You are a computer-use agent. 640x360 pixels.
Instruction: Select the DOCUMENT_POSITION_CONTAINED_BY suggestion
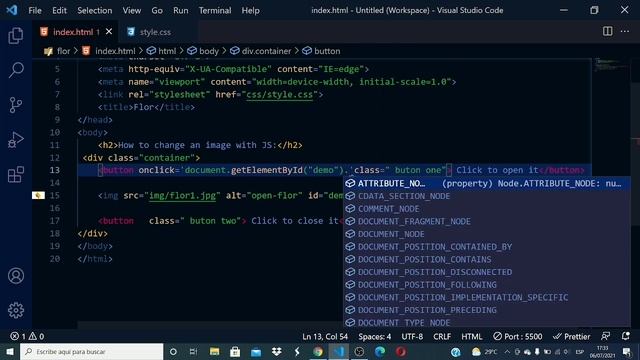click(x=487, y=247)
